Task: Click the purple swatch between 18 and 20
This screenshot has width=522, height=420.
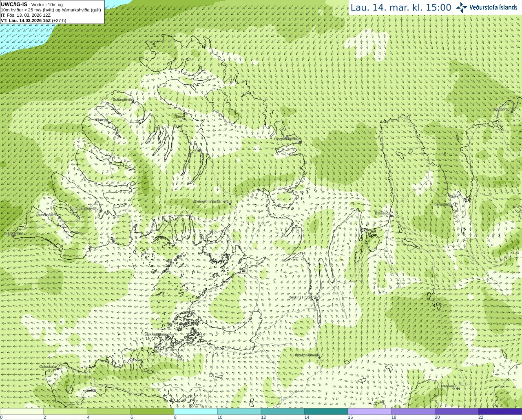Action: tap(413, 411)
